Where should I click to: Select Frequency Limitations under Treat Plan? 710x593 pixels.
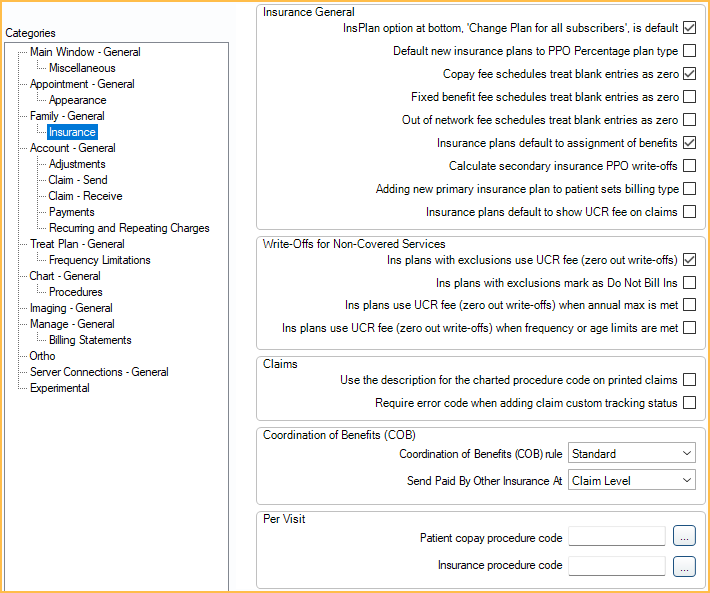click(x=99, y=260)
